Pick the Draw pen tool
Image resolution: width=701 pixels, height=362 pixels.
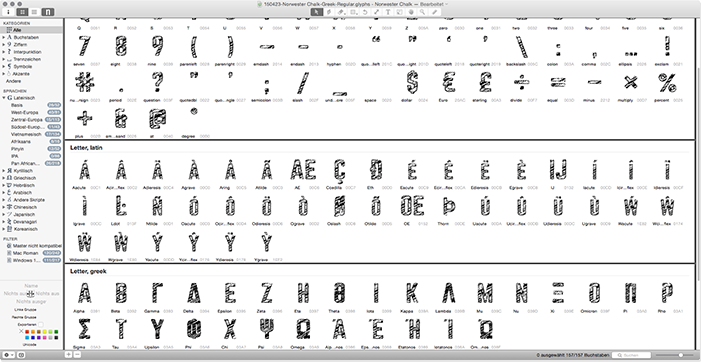tap(329, 12)
